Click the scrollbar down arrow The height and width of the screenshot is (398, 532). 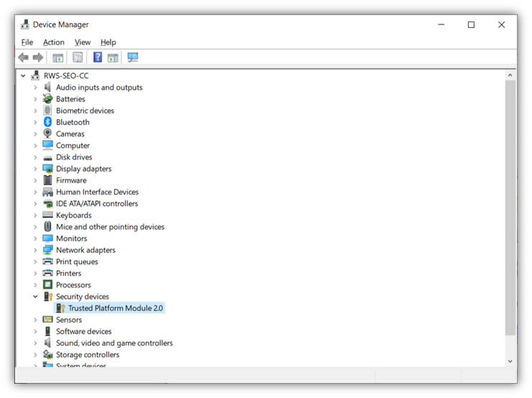point(510,361)
